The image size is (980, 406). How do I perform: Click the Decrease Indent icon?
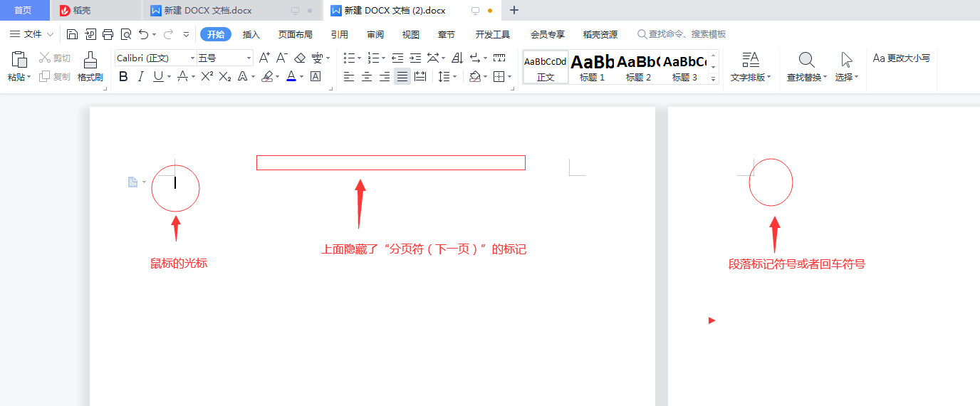[x=397, y=58]
